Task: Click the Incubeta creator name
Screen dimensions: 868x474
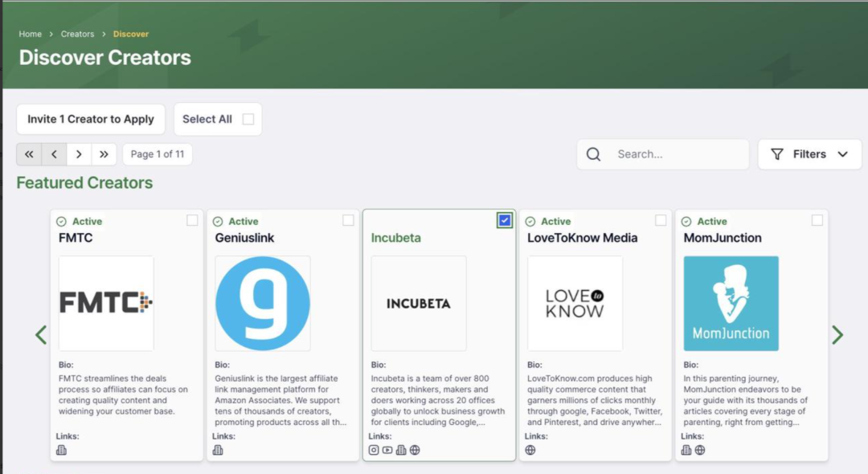Action: pos(395,238)
